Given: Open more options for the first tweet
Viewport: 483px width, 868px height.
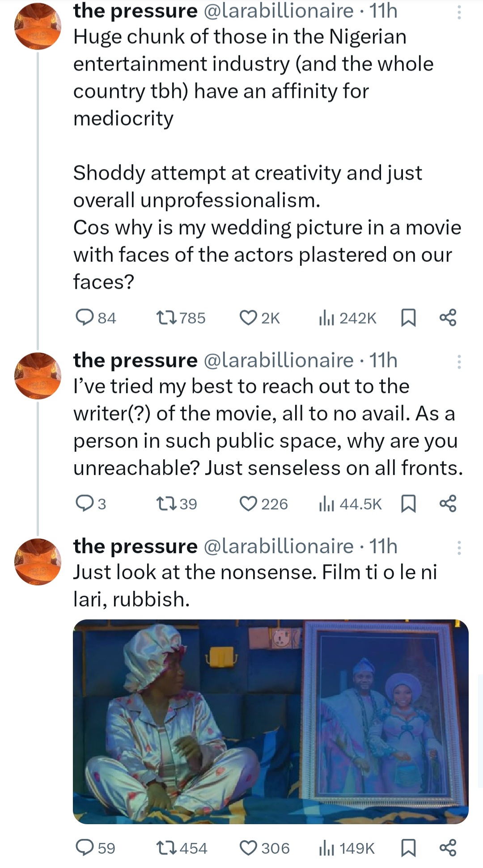Looking at the screenshot, I should coord(459,13).
